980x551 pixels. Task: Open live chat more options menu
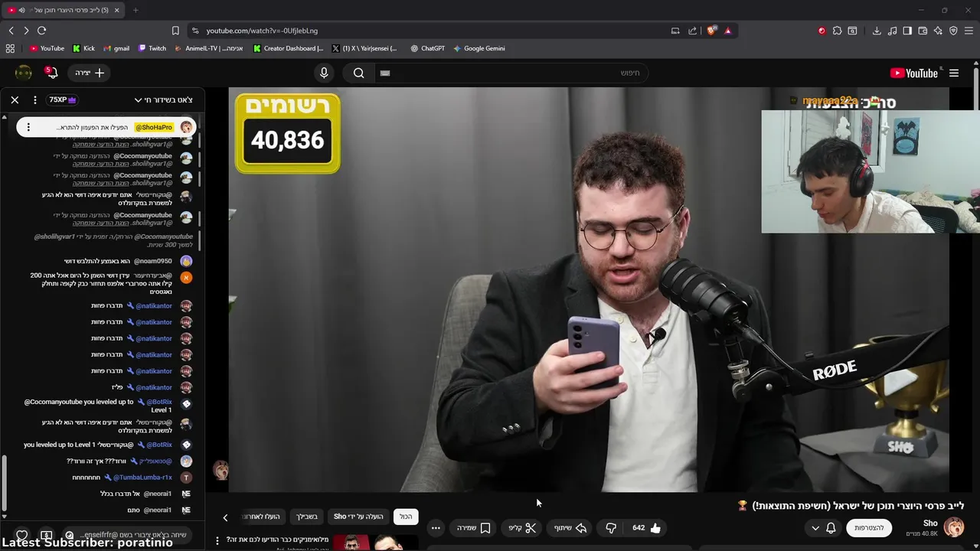point(34,100)
